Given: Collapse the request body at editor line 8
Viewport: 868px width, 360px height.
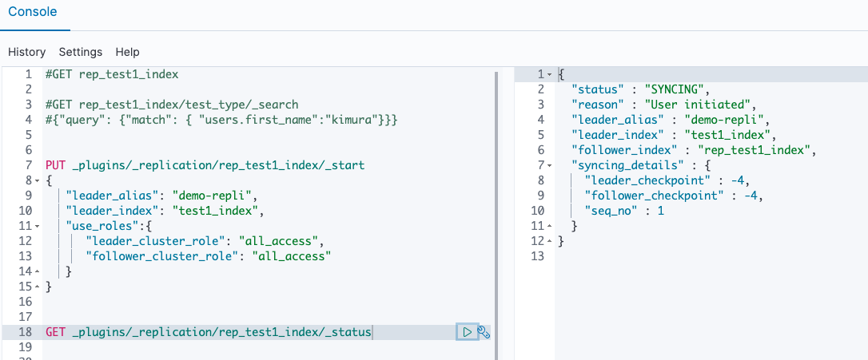Looking at the screenshot, I should [x=37, y=181].
